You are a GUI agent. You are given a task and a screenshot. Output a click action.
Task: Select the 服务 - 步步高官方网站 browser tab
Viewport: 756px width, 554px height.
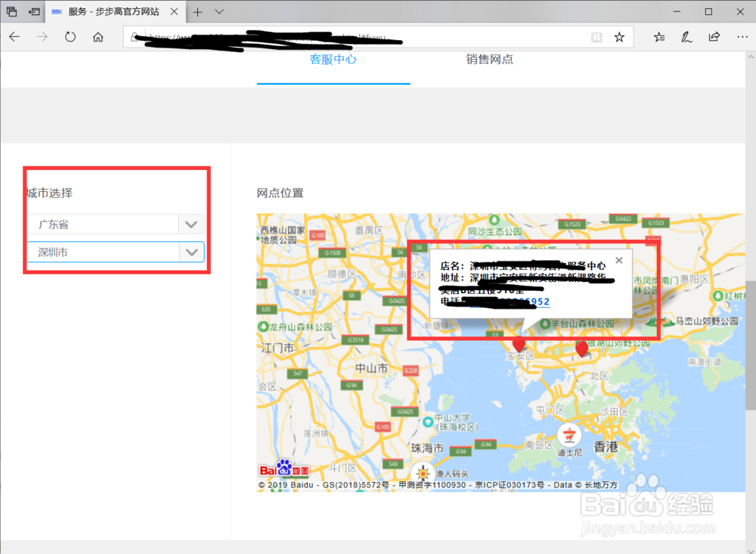(115, 11)
